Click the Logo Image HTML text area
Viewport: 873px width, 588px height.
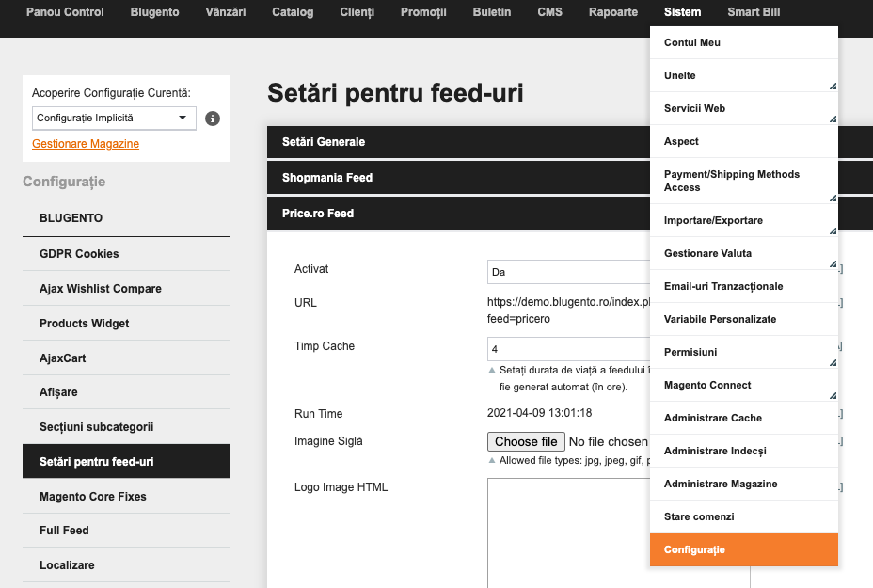pyautogui.click(x=568, y=532)
